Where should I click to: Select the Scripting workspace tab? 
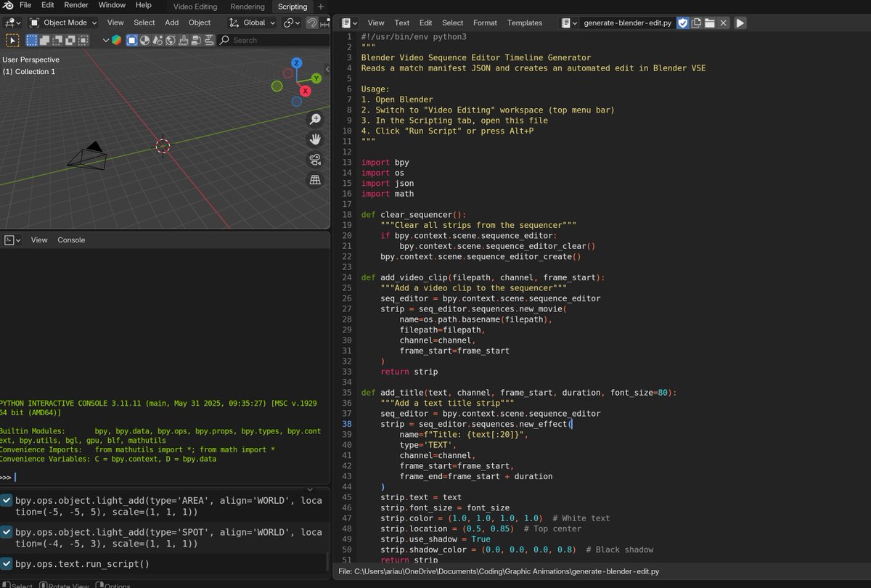coord(293,7)
